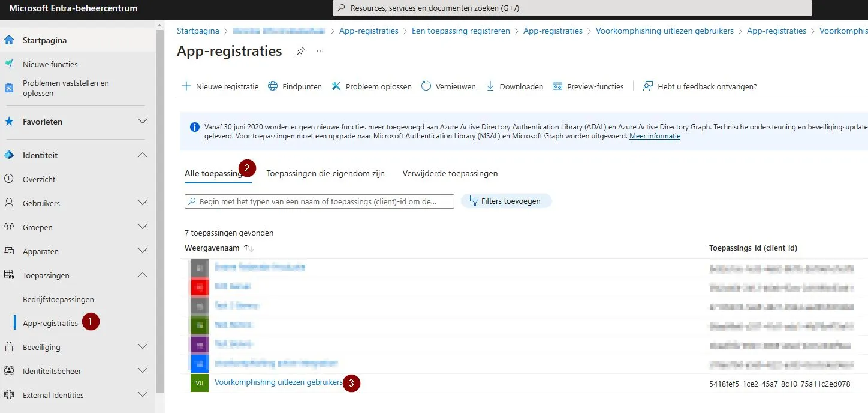The image size is (868, 413).
Task: Click the Apparaten devices icon
Action: click(9, 251)
